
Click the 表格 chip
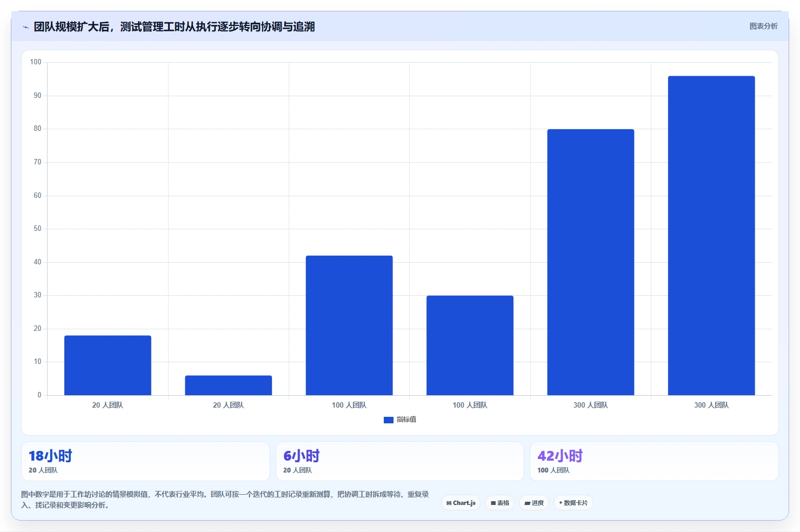500,503
